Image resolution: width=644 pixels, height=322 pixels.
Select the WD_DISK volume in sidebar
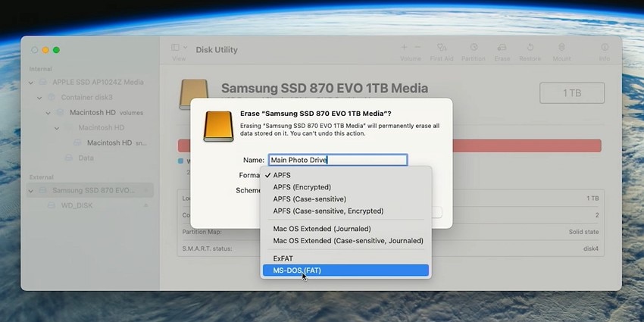tap(77, 205)
